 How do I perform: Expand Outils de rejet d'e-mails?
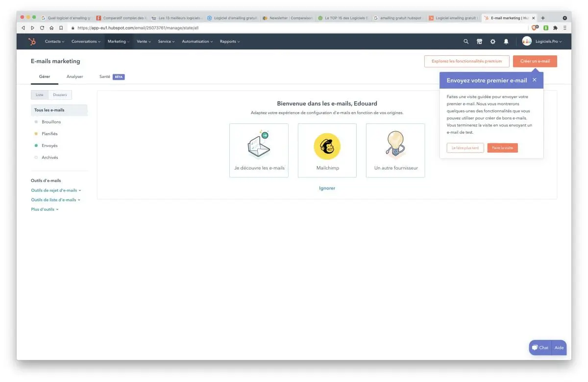(x=56, y=191)
